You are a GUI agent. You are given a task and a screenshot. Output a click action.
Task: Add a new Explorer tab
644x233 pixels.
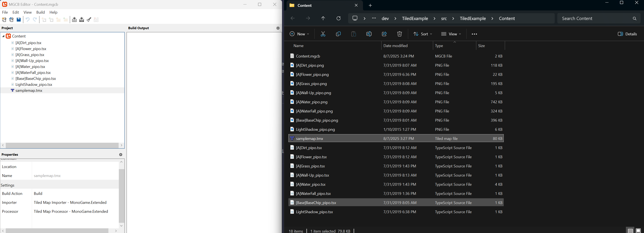[370, 5]
